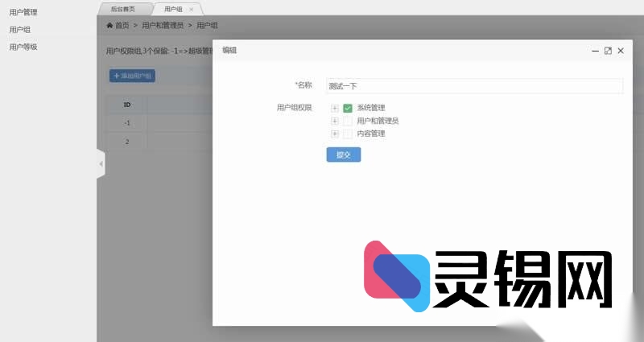Expand the 用户和管理员 tree node
Screen dimensions: 644x342
click(335, 122)
